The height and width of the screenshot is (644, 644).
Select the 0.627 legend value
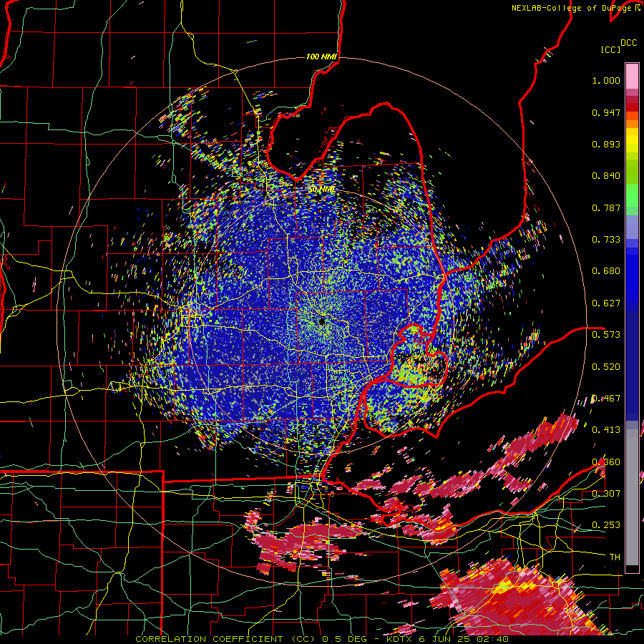(606, 303)
